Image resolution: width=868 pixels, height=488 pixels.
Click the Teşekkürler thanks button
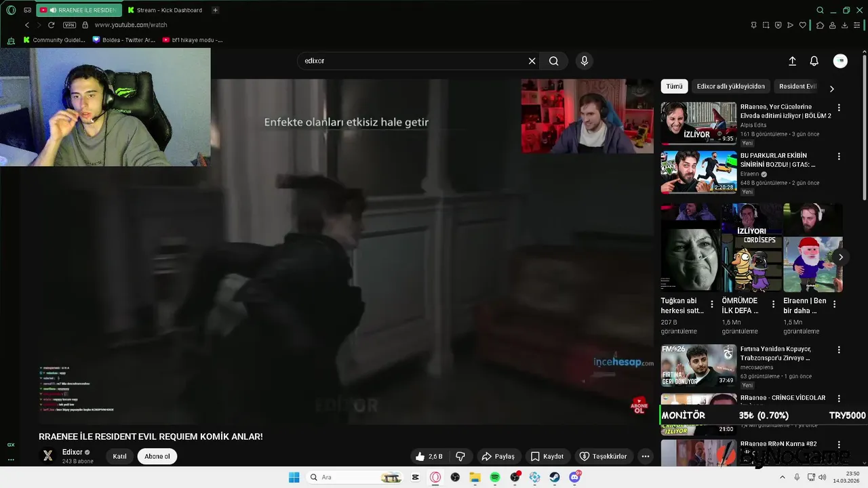pyautogui.click(x=604, y=456)
